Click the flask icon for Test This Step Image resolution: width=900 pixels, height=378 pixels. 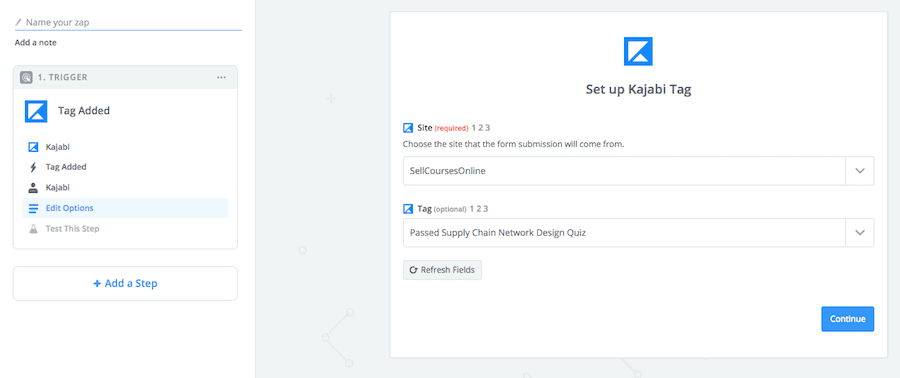pos(33,228)
